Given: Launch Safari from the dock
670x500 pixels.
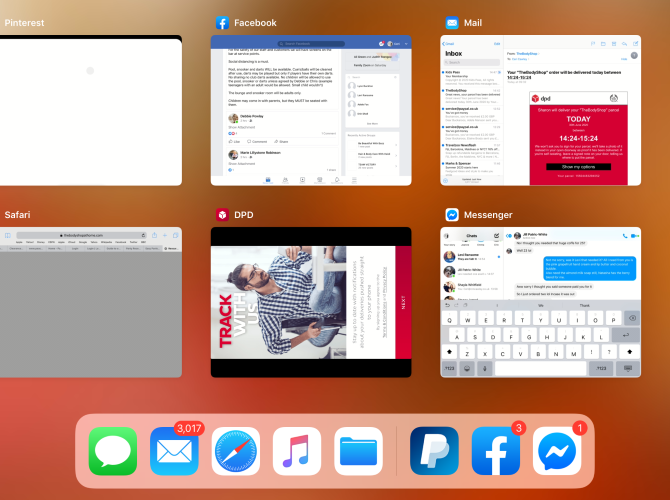Looking at the screenshot, I should click(x=236, y=451).
